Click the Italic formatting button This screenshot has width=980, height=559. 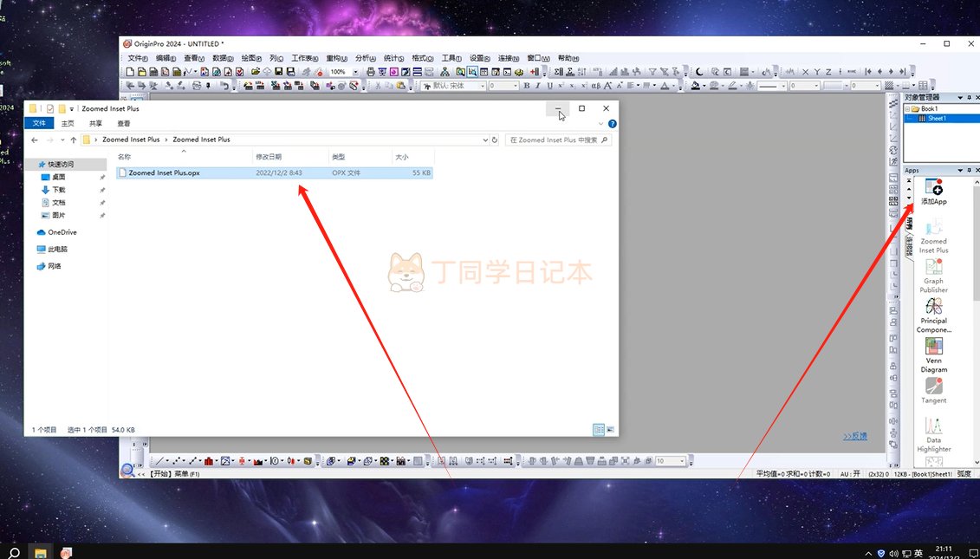537,86
